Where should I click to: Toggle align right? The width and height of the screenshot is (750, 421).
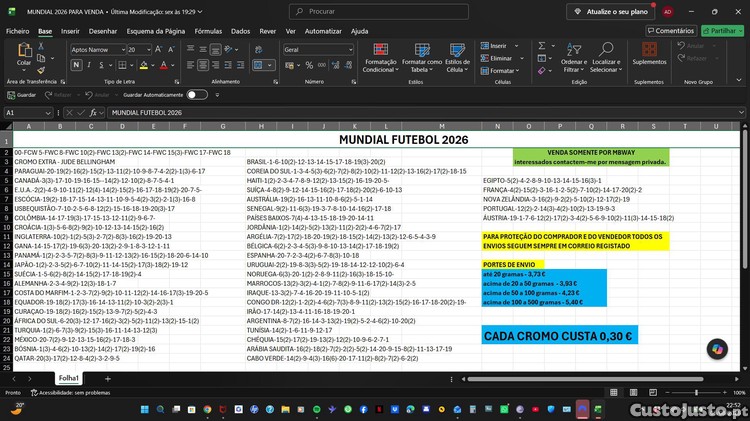(x=215, y=65)
